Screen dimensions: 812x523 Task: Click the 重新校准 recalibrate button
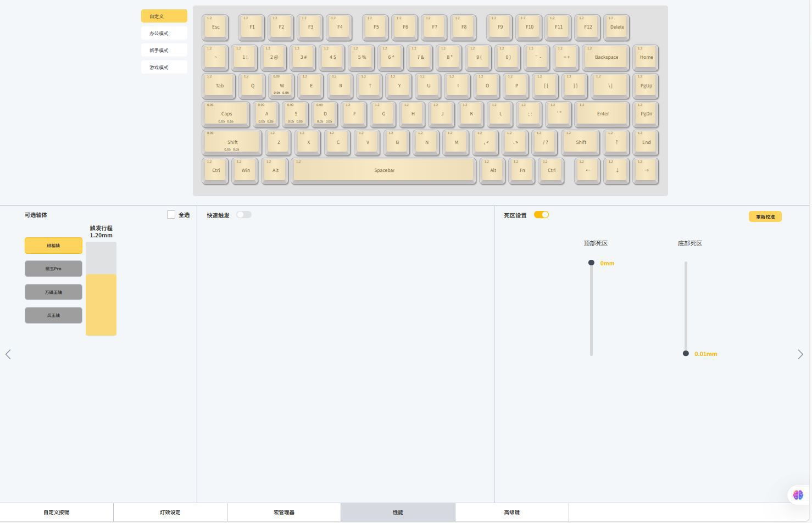tap(765, 217)
